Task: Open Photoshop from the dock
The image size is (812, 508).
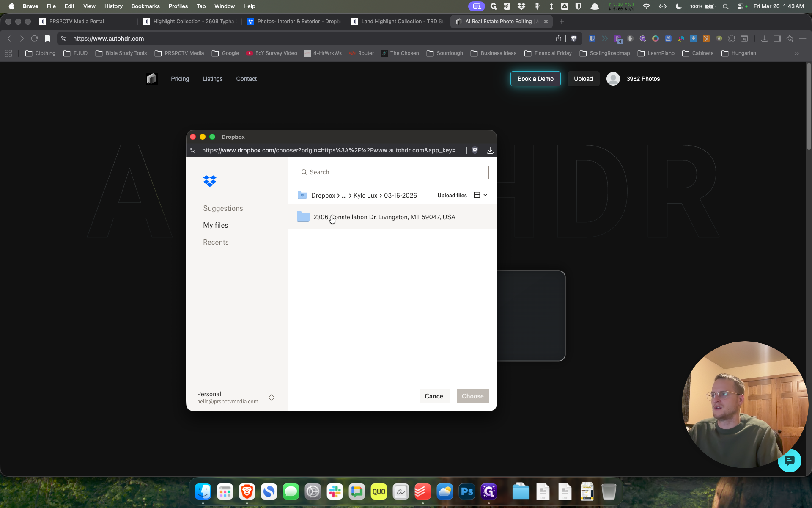Action: pos(467,491)
